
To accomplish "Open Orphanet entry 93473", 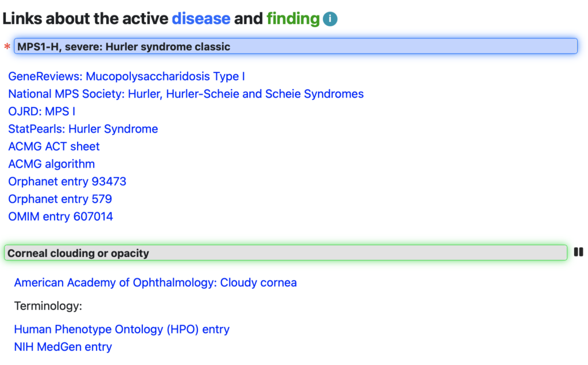I will [x=67, y=181].
